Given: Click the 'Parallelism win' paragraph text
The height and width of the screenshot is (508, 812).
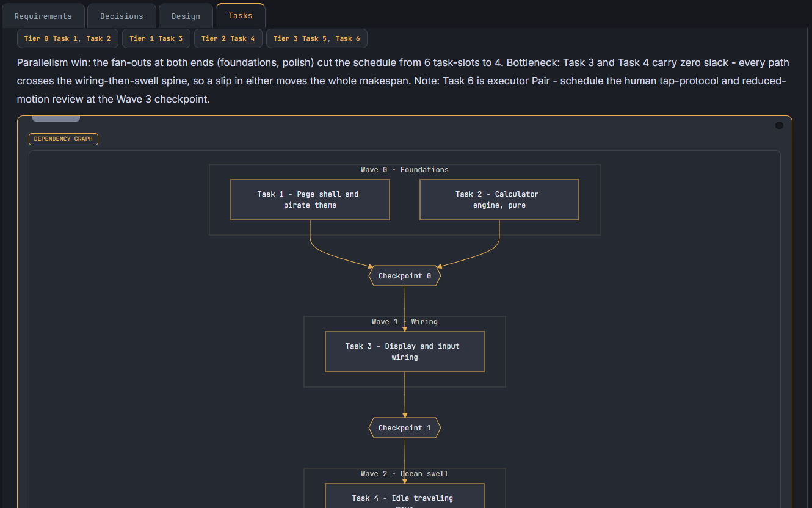Looking at the screenshot, I should coord(403,81).
